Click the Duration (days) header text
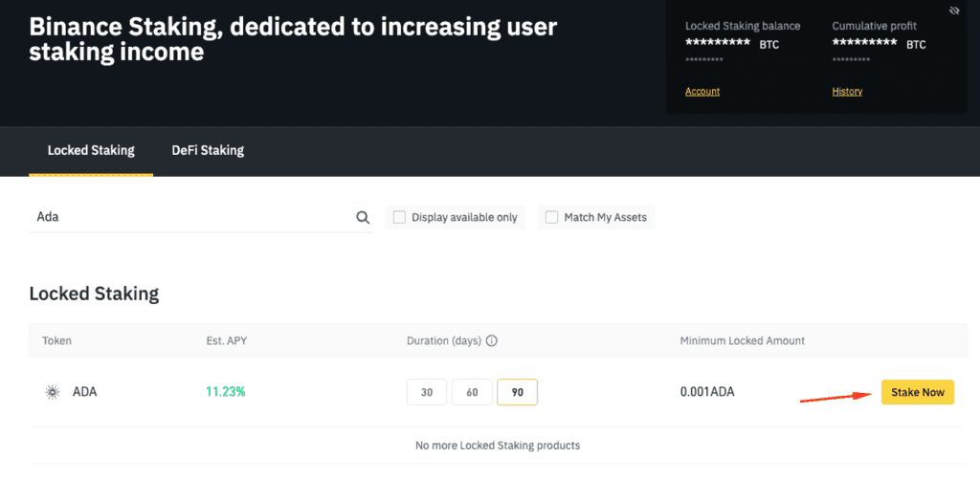This screenshot has height=479, width=980. pos(444,341)
